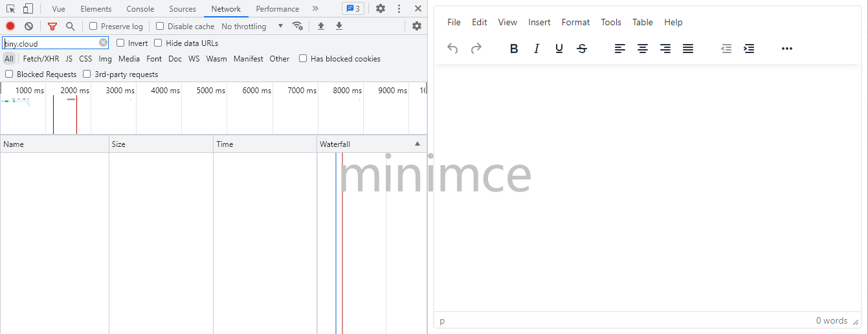
Task: Sort requests by Name column
Action: [54, 144]
